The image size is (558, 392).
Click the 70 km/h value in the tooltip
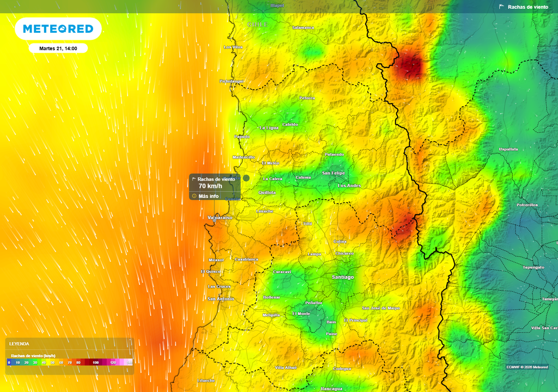coord(210,186)
